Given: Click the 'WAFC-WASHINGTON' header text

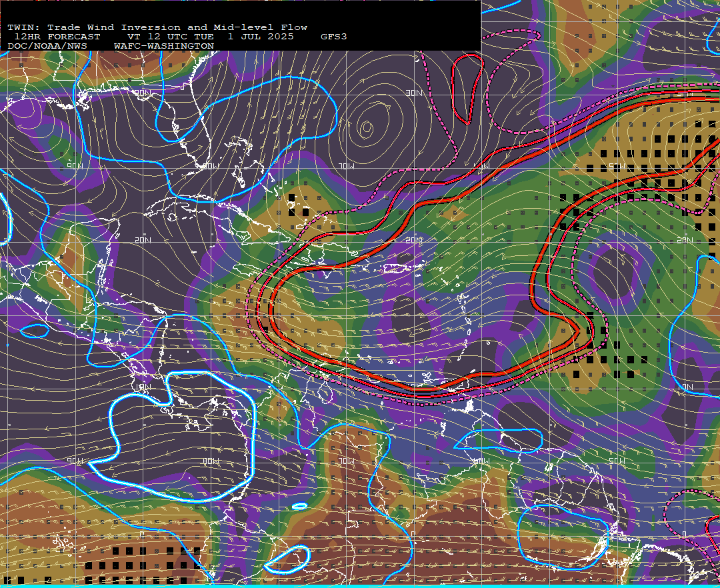Looking at the screenshot, I should [x=164, y=47].
